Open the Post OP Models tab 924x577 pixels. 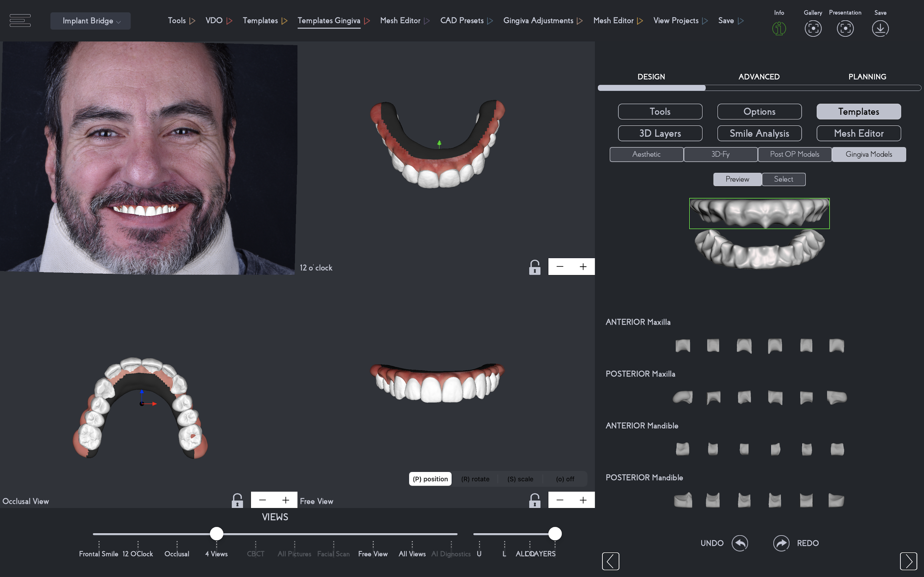[x=794, y=154]
